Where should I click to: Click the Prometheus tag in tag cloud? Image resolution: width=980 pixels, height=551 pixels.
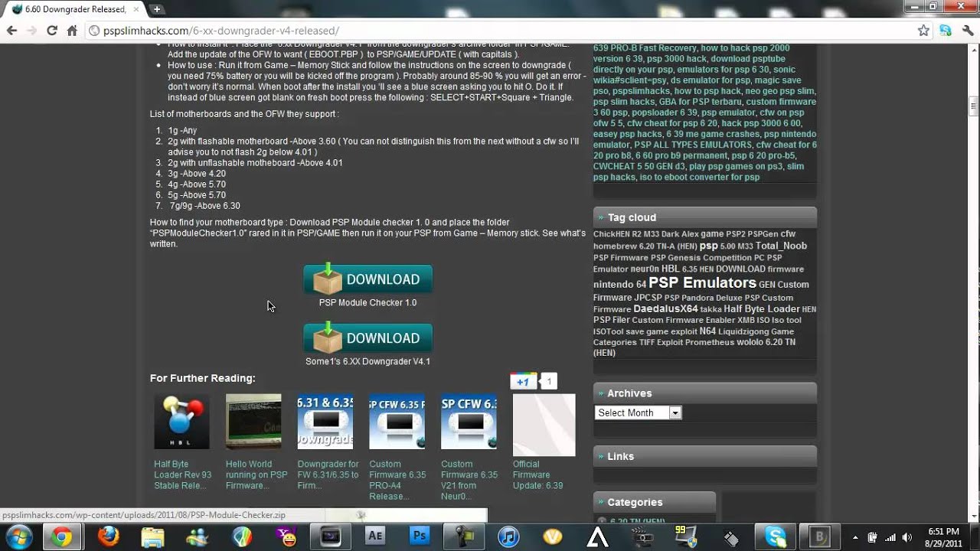point(709,342)
